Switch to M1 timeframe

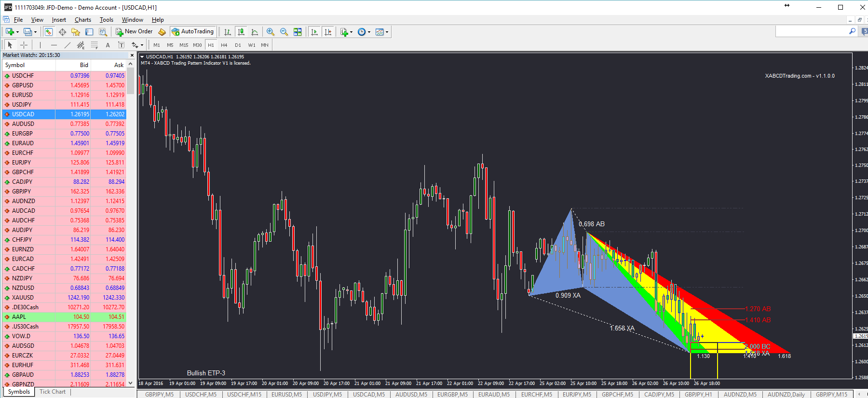[157, 45]
